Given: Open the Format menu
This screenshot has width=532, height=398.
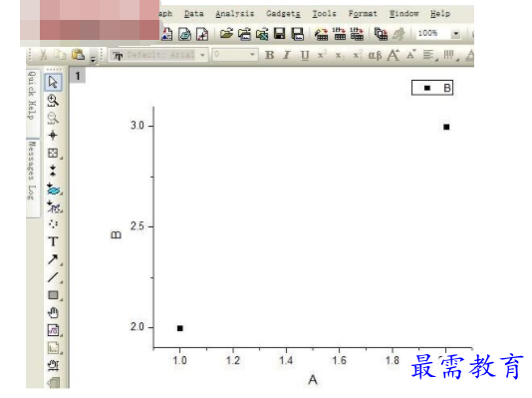Looking at the screenshot, I should click(363, 14).
